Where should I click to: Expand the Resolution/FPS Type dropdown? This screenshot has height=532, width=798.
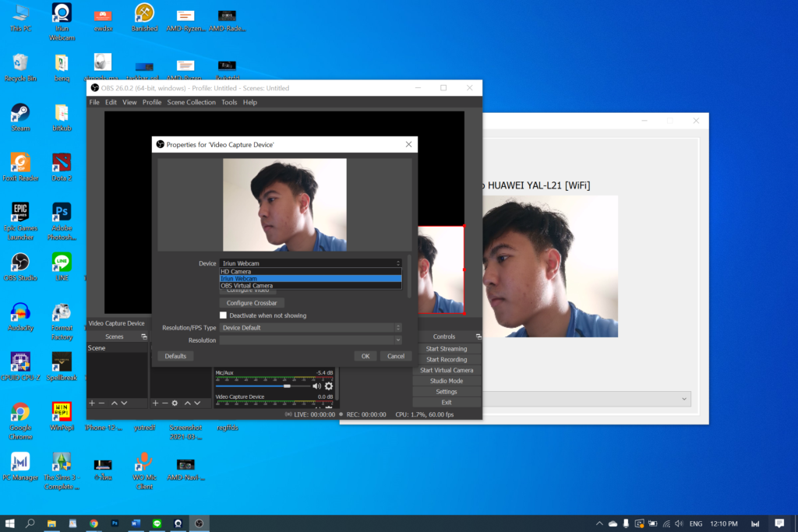[x=310, y=327]
